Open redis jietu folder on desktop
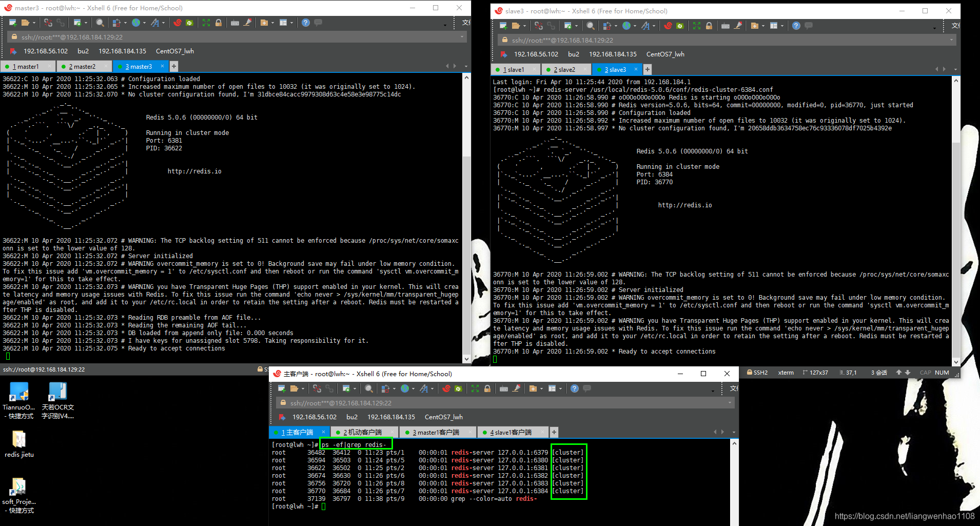Viewport: 980px width, 526px height. (x=19, y=444)
